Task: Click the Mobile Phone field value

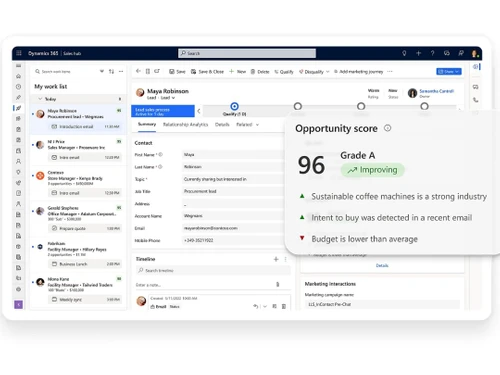Action: (233, 240)
